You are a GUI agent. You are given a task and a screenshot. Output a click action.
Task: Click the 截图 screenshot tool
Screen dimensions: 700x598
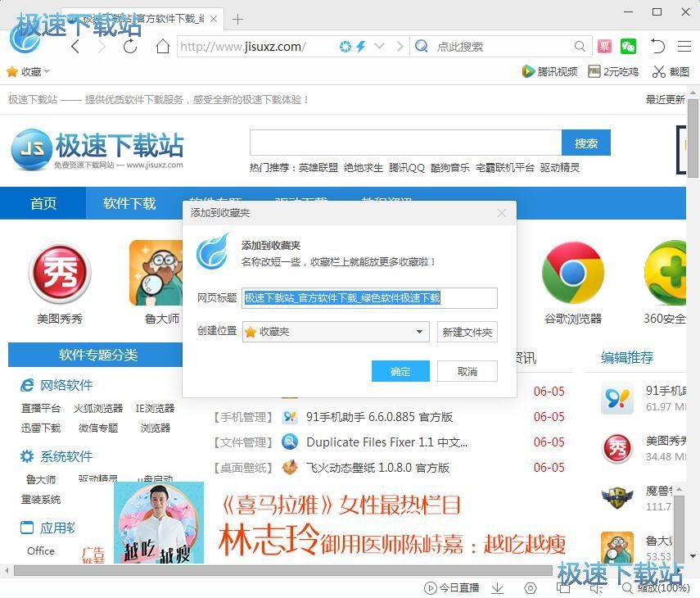[671, 71]
